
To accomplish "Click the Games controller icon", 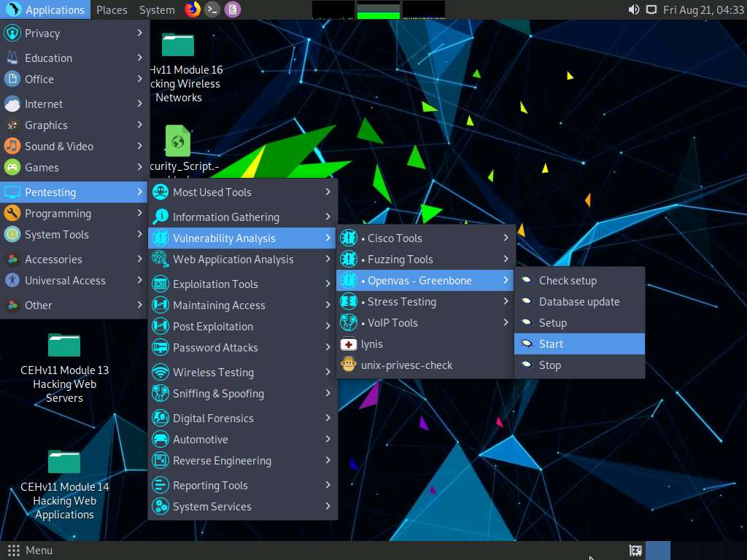I will point(12,167).
